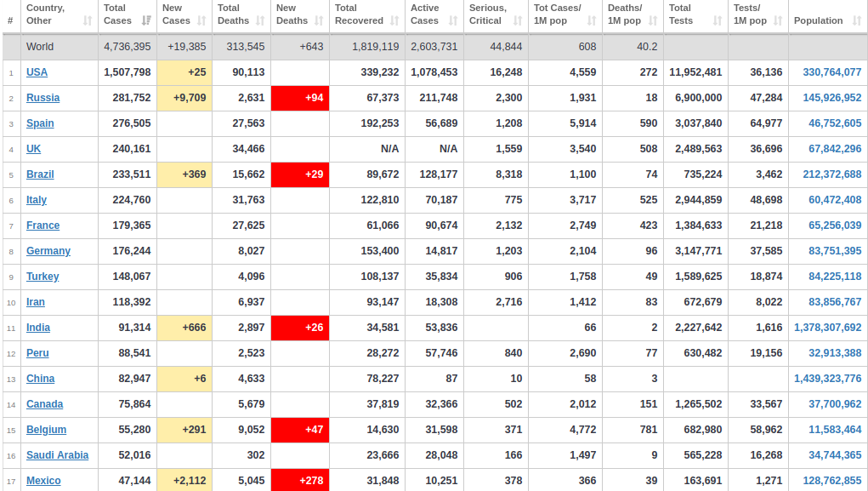Select Mexico's +278 new deaths cell
This screenshot has height=491, width=868.
(x=300, y=480)
